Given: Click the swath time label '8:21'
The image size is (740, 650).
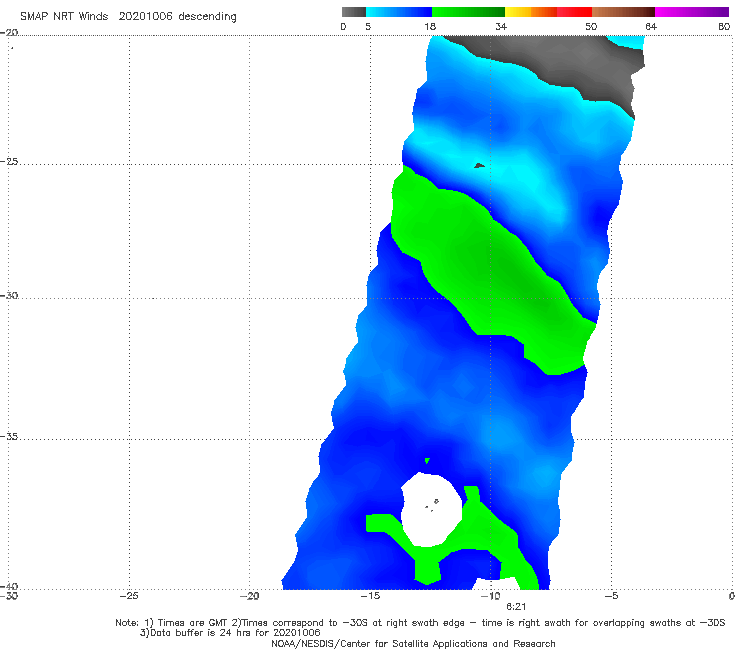Looking at the screenshot, I should point(516,607).
